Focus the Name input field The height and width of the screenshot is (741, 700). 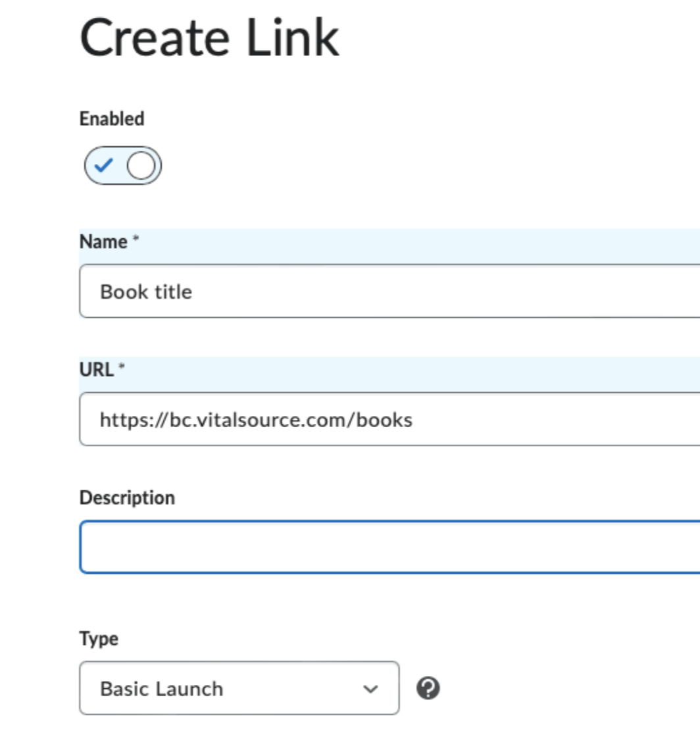coord(389,291)
